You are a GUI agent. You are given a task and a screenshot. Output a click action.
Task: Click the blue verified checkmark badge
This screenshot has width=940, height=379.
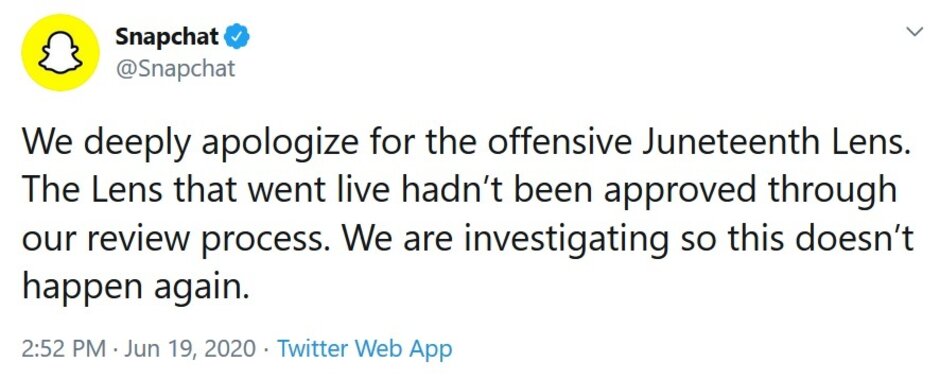(x=237, y=37)
